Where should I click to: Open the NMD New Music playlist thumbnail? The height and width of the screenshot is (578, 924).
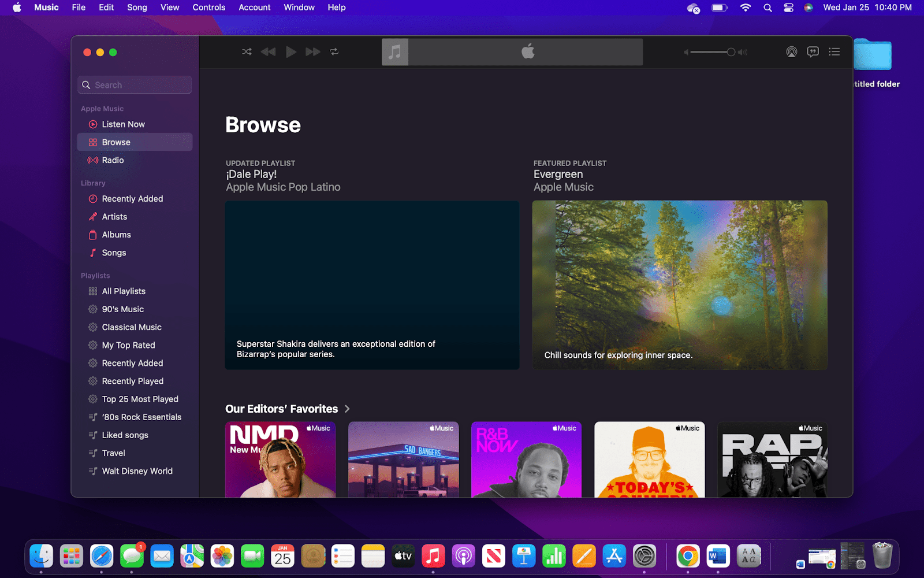280,460
